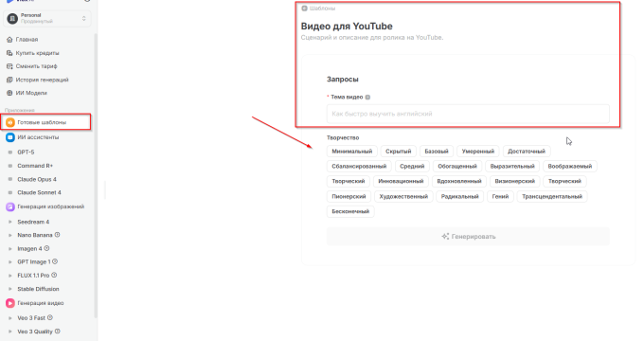Select the Обогащенный creativity option
644x341 pixels.
457,167
